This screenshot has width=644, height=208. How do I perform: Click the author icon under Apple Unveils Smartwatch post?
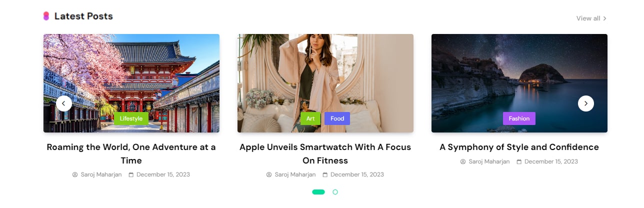coord(269,174)
